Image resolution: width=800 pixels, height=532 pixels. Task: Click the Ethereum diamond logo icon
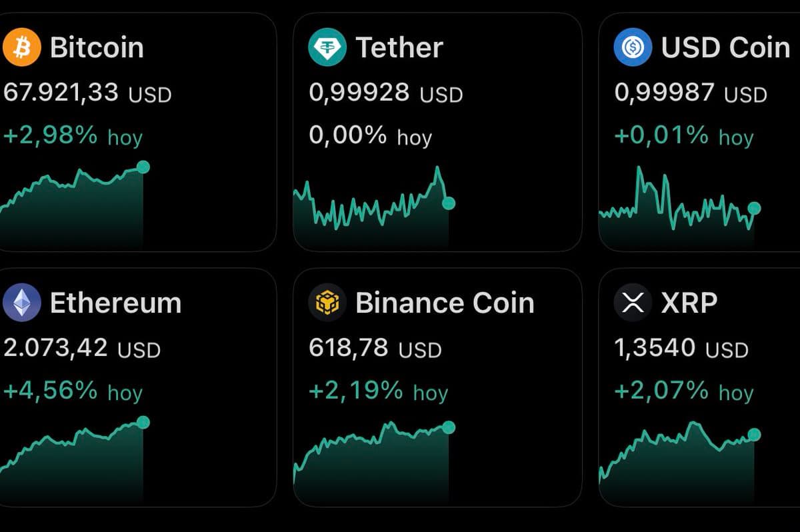coord(21,303)
